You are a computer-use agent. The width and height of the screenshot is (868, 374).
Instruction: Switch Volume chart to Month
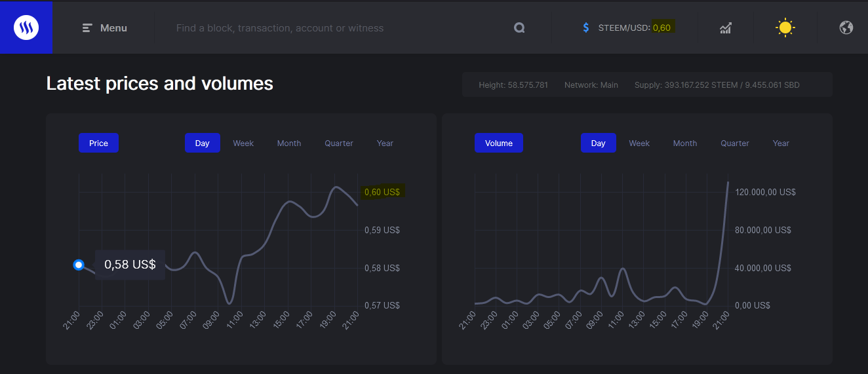coord(685,143)
